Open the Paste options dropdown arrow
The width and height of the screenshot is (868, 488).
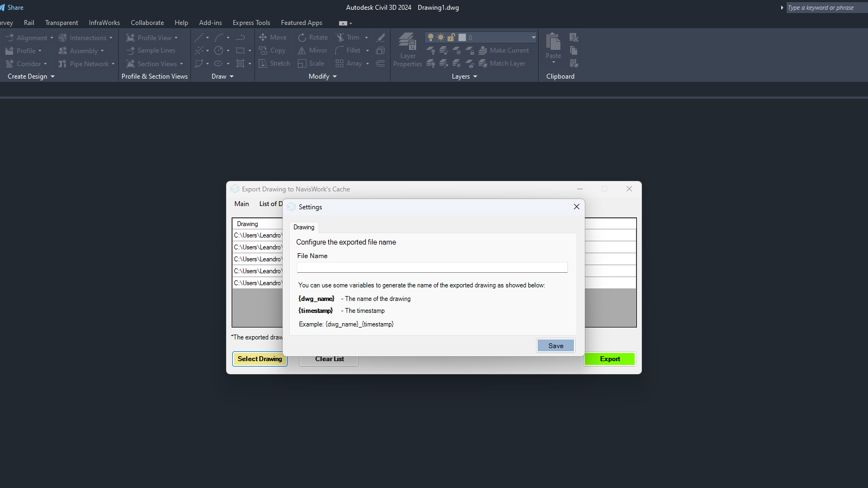pyautogui.click(x=553, y=62)
